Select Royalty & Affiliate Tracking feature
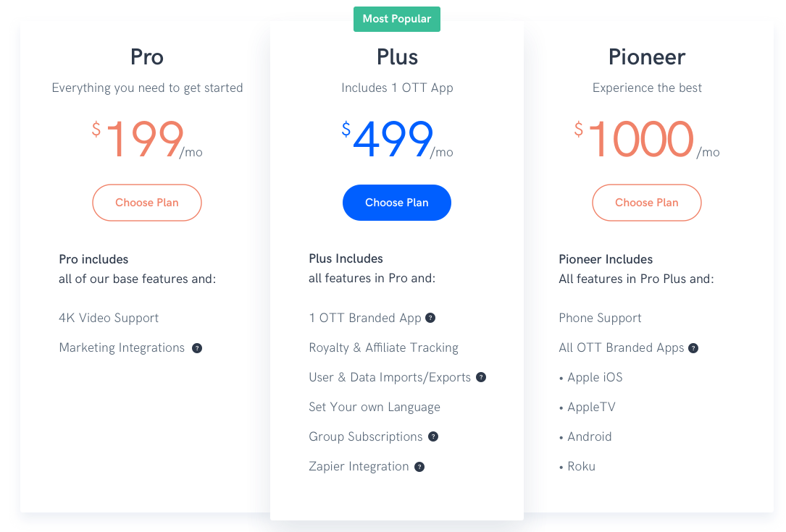 tap(383, 347)
